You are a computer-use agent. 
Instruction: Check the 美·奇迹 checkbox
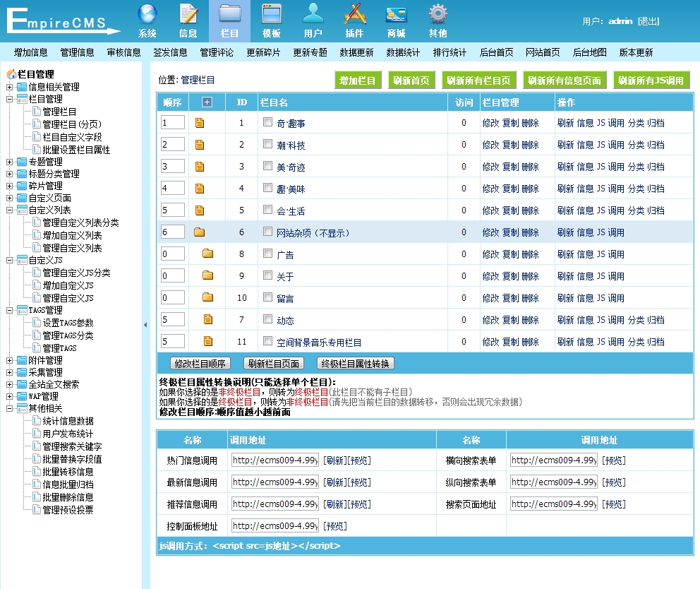267,166
